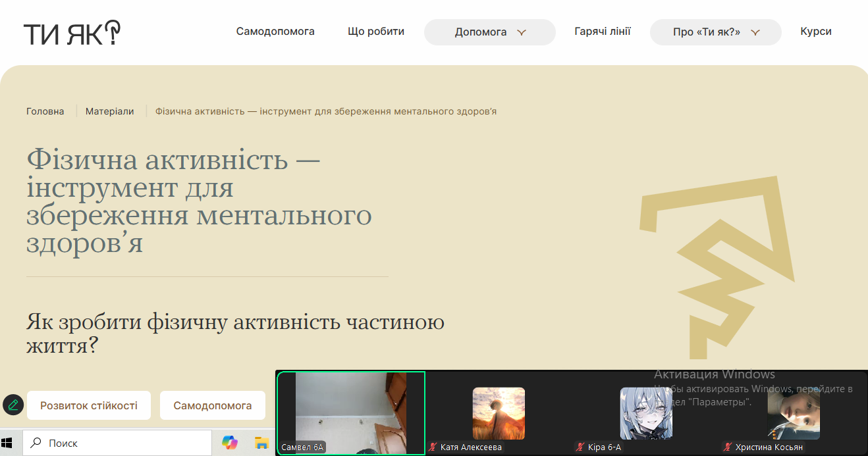Click the Розвиток стійкості tag button

pos(89,405)
